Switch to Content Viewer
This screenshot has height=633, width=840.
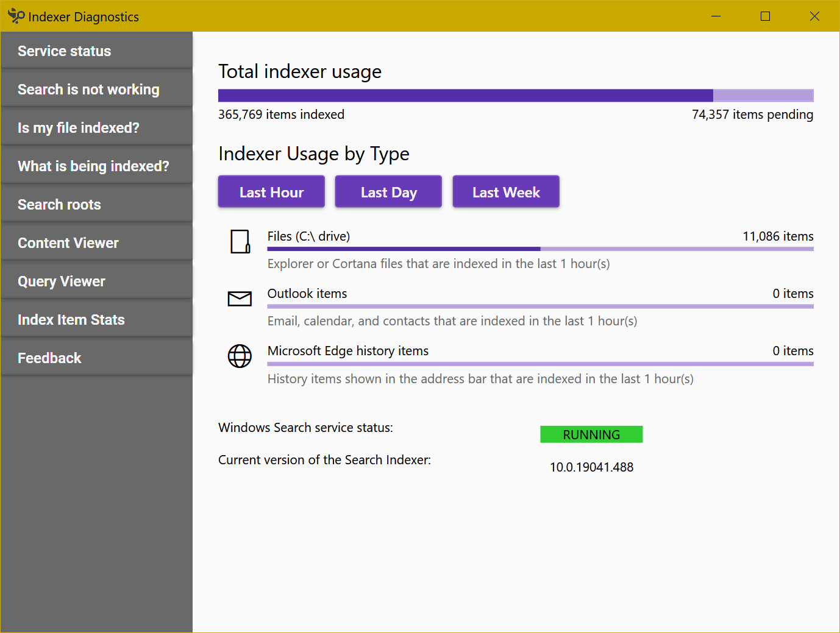pos(97,242)
